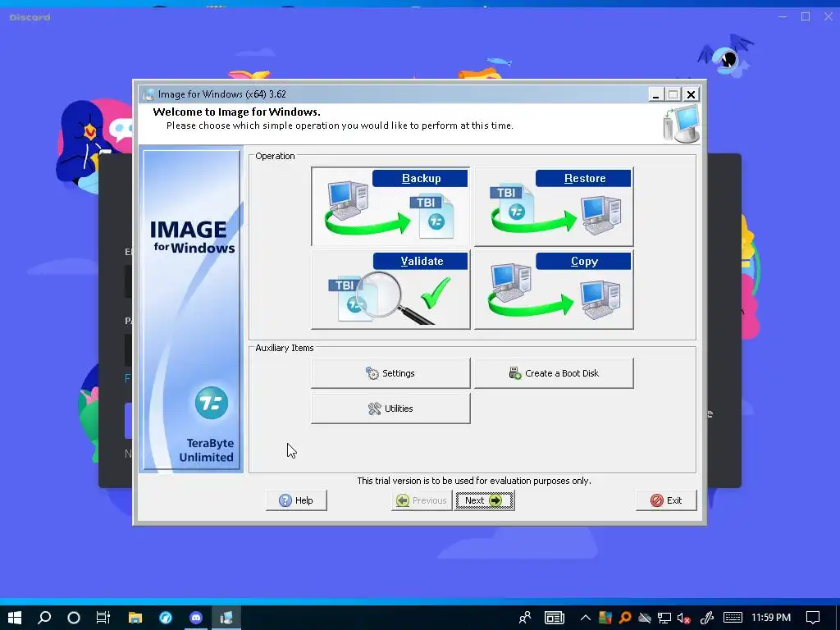Open the blue compass app on the taskbar
Screen dimensions: 840x630
coord(166,618)
